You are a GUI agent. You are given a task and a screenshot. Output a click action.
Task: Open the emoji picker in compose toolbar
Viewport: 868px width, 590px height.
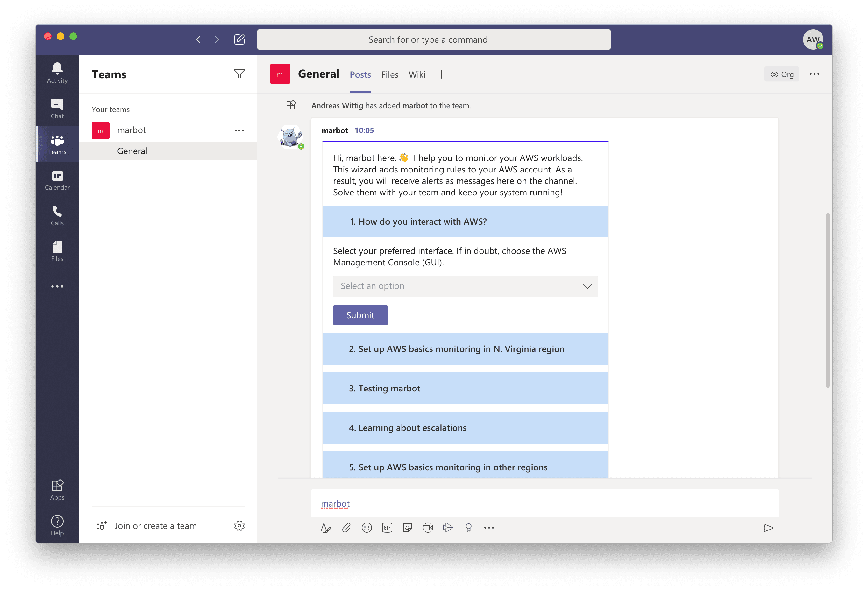click(x=366, y=527)
